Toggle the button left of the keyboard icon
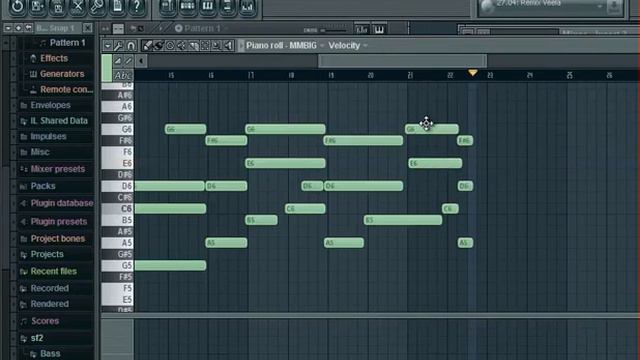This screenshot has height=360, width=640. point(362,29)
